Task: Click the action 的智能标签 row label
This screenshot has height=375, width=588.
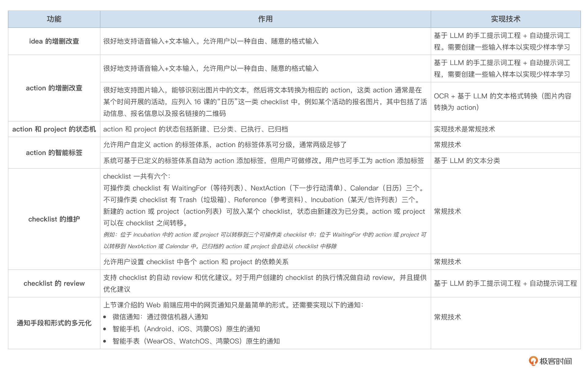Action: click(54, 152)
